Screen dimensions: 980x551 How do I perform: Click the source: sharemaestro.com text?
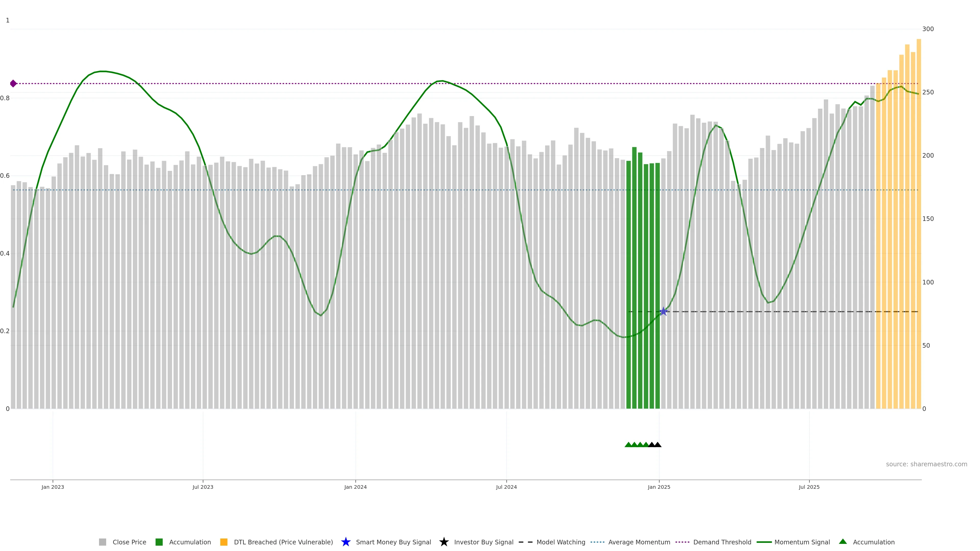coord(926,464)
